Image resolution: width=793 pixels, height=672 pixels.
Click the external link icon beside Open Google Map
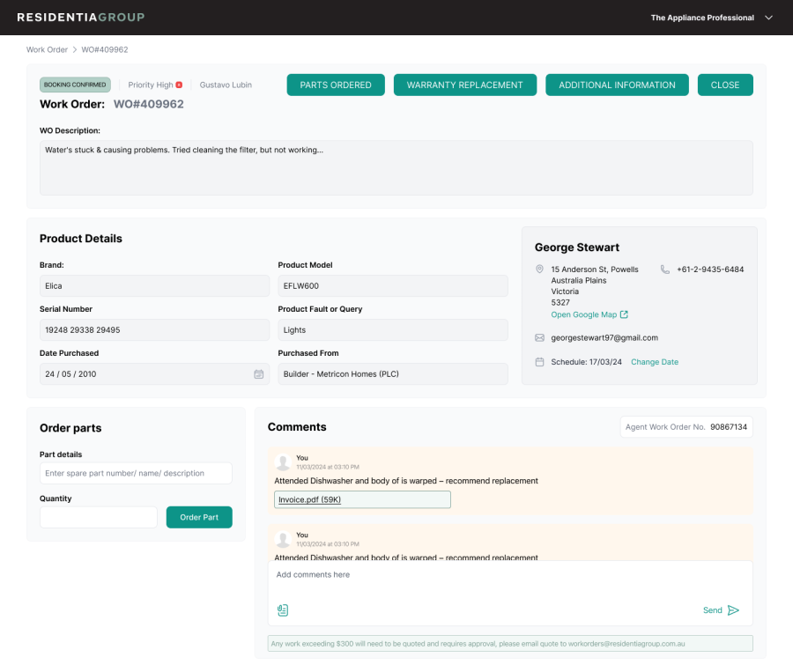(624, 314)
